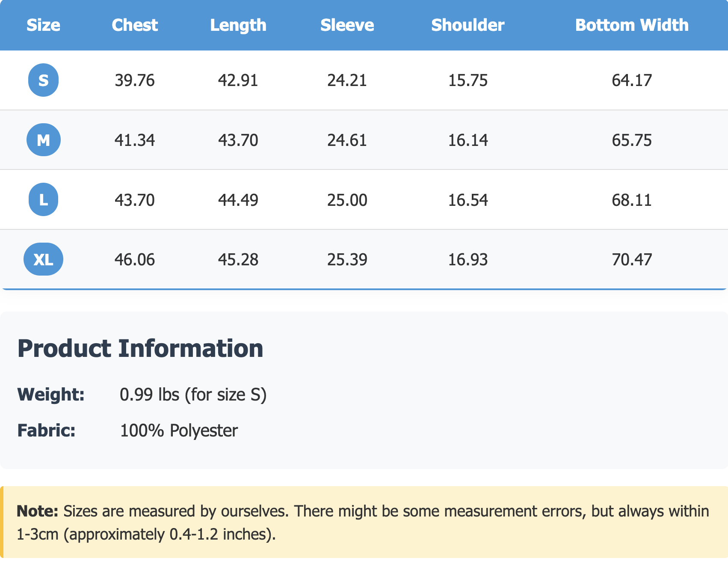Screen dimensions: 728x564
Task: Click the 25.00 sleeve measurement
Action: coord(347,200)
